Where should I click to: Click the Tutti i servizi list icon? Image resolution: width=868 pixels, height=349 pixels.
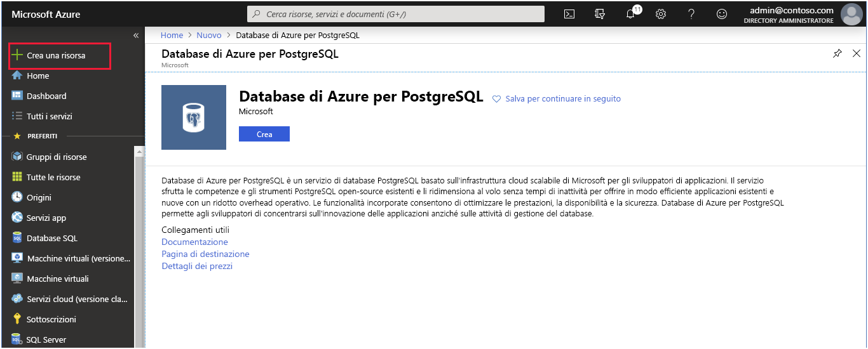click(x=17, y=116)
